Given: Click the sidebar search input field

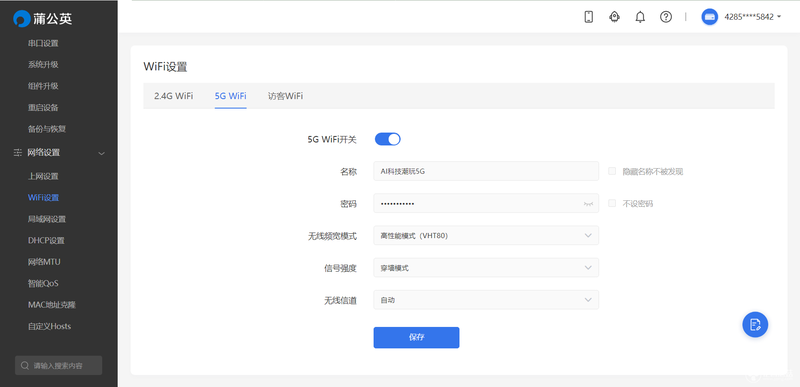Looking at the screenshot, I should click(59, 366).
